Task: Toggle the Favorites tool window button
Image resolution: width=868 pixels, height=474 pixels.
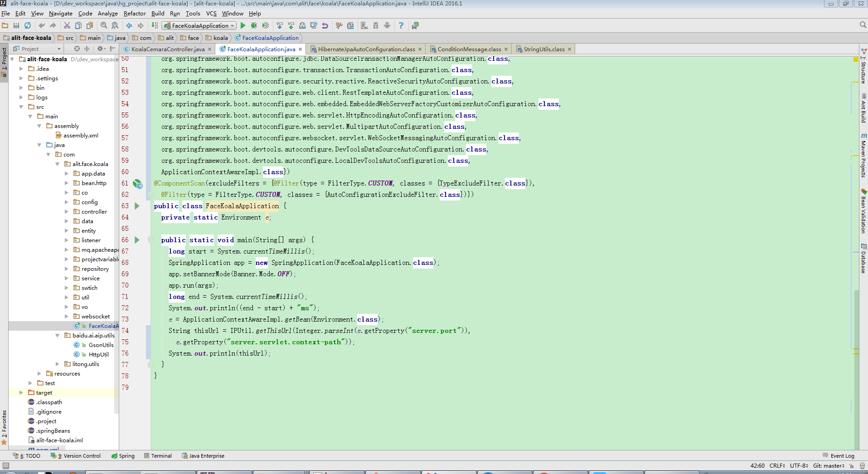Action: (4, 428)
